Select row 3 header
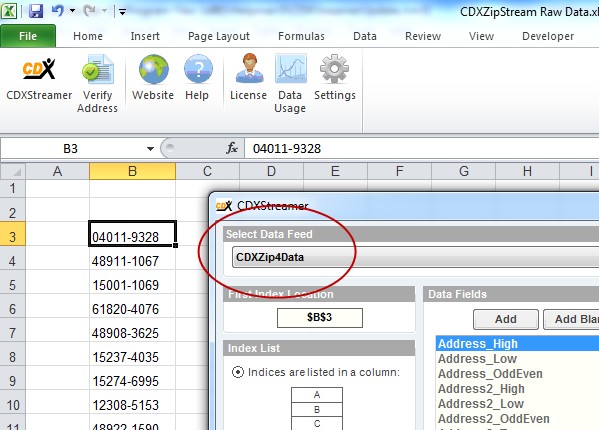The image size is (599, 430). point(13,234)
